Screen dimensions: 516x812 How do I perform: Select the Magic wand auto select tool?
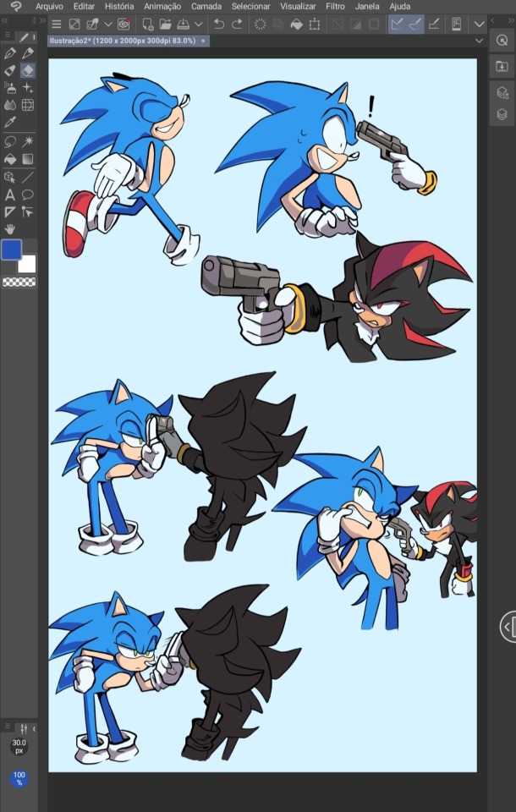27,141
